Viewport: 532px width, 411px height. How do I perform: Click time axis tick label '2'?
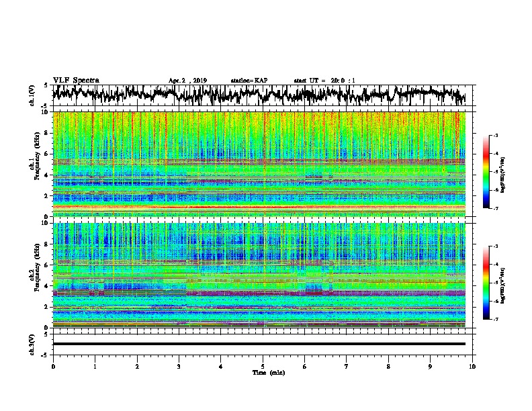click(x=137, y=367)
